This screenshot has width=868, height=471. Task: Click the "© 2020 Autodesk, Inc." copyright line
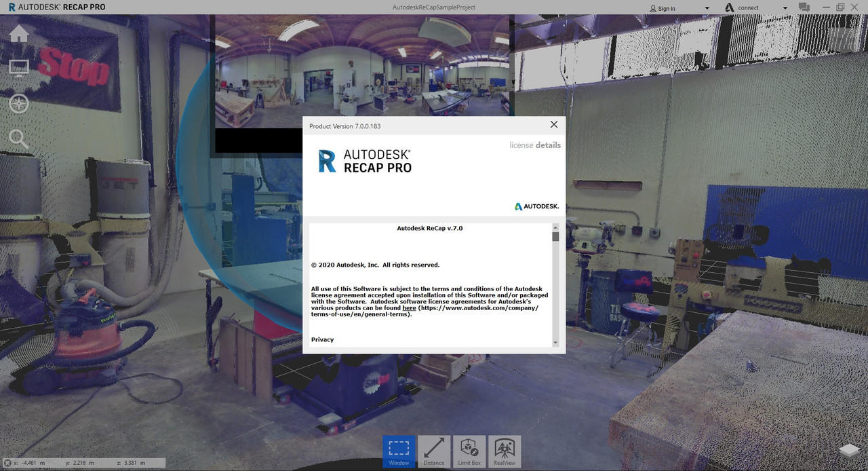(375, 265)
